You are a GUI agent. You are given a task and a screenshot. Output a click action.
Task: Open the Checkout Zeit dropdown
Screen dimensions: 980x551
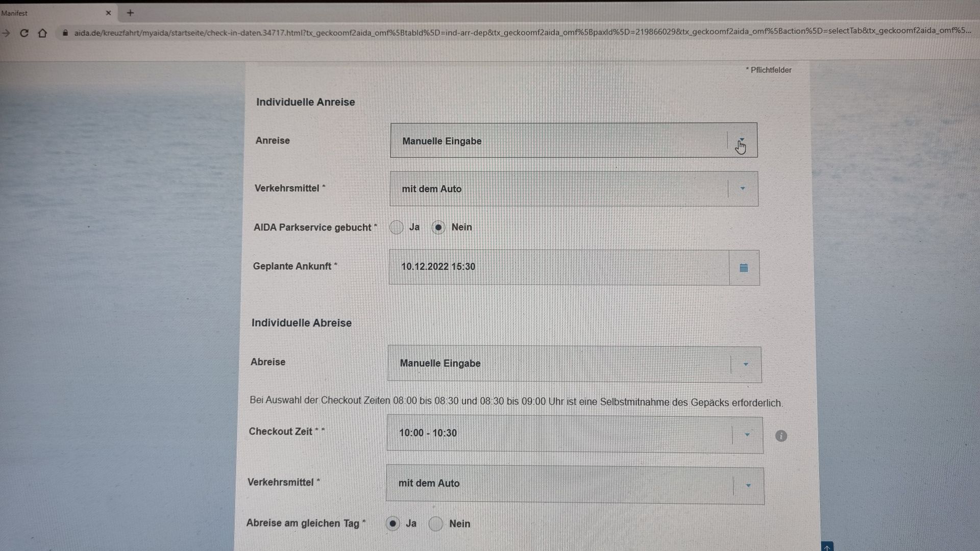[x=747, y=435]
